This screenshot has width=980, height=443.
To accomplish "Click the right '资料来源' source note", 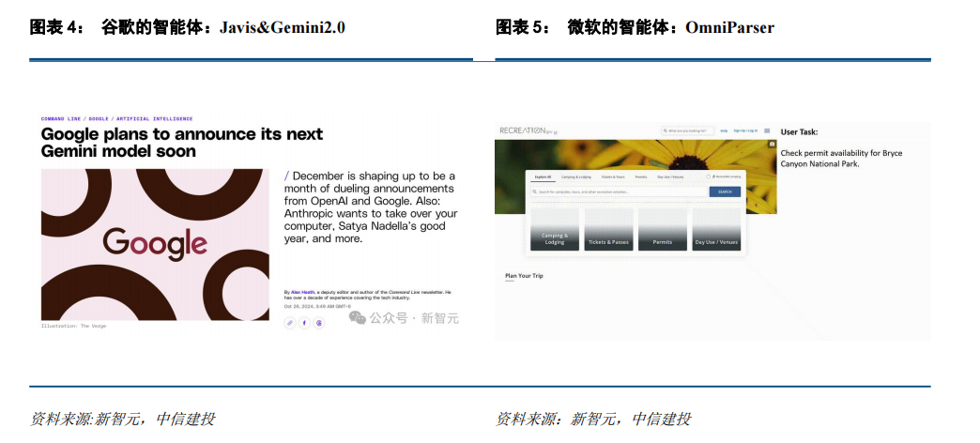I will (593, 419).
